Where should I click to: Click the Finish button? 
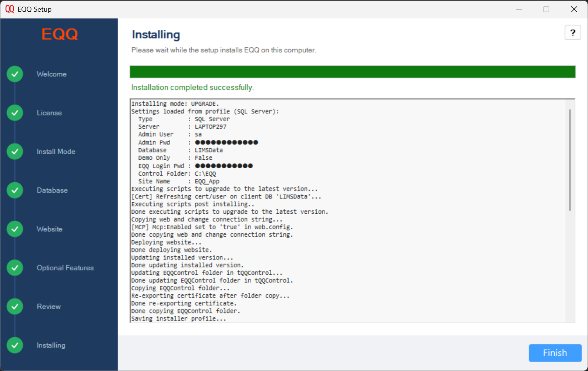555,353
